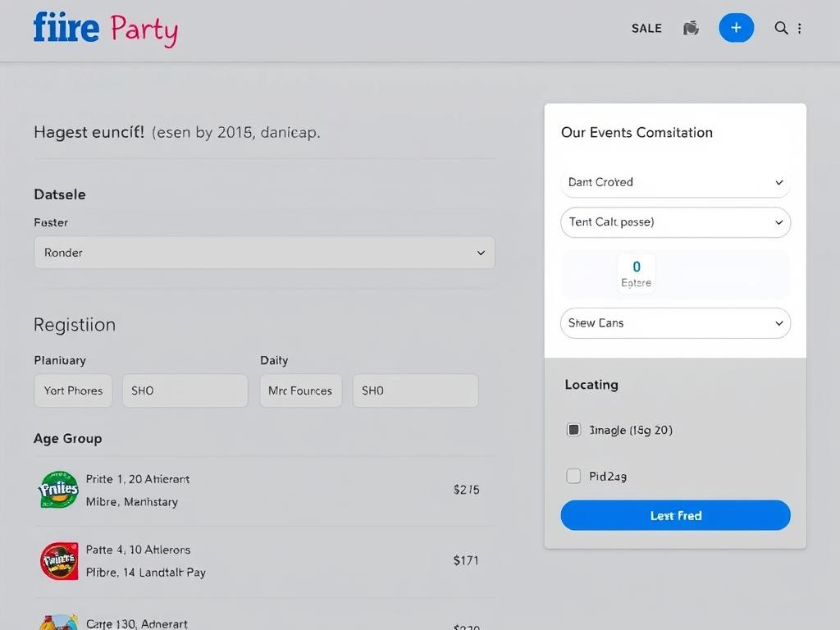Open the Shew Cans dropdown
840x630 pixels.
click(x=675, y=323)
